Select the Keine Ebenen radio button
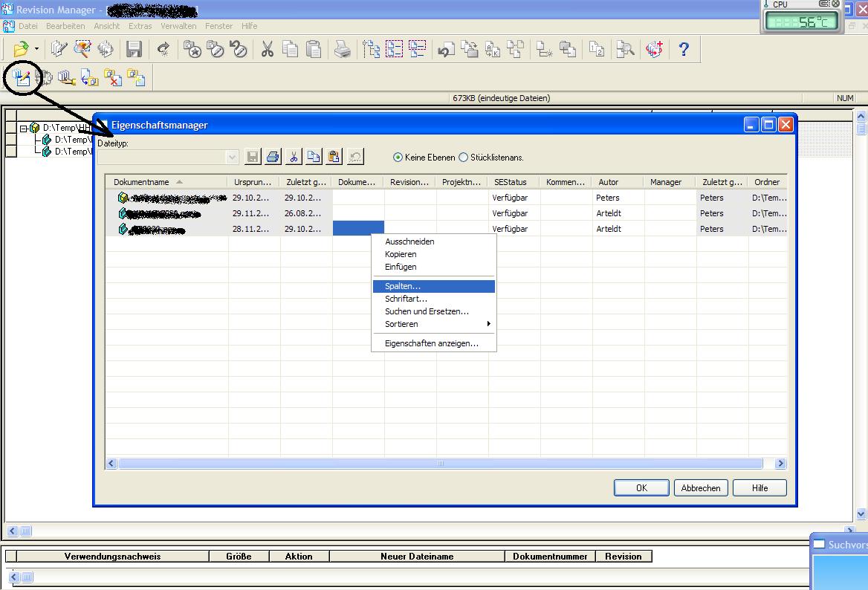868x590 pixels. (x=398, y=158)
